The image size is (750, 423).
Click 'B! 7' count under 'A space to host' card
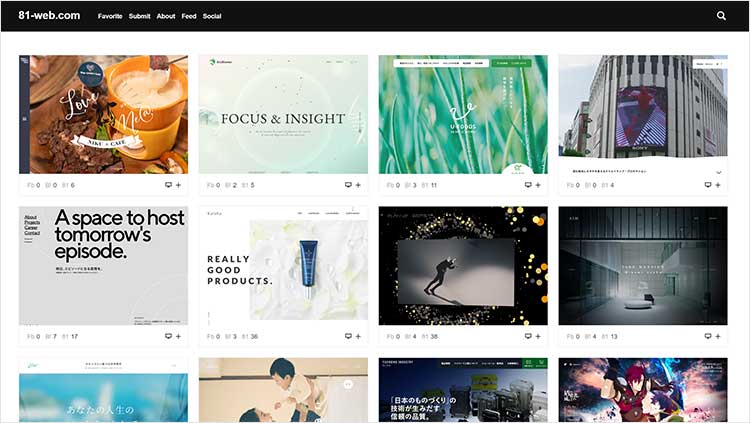click(51, 337)
